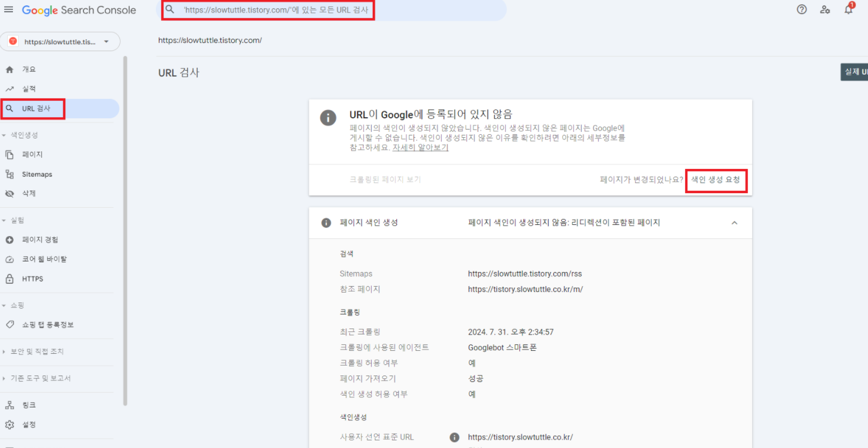The height and width of the screenshot is (448, 868).
Task: Click info icon beside 페이지 색인 생성
Action: click(326, 223)
